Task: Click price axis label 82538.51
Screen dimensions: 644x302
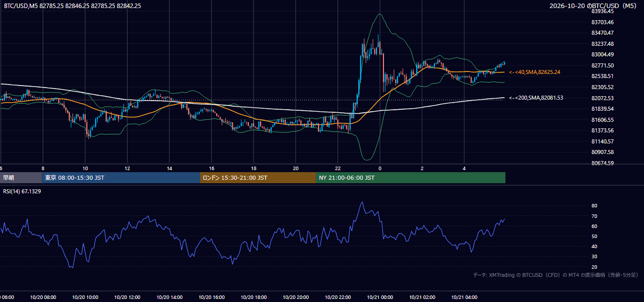Action: coord(602,76)
